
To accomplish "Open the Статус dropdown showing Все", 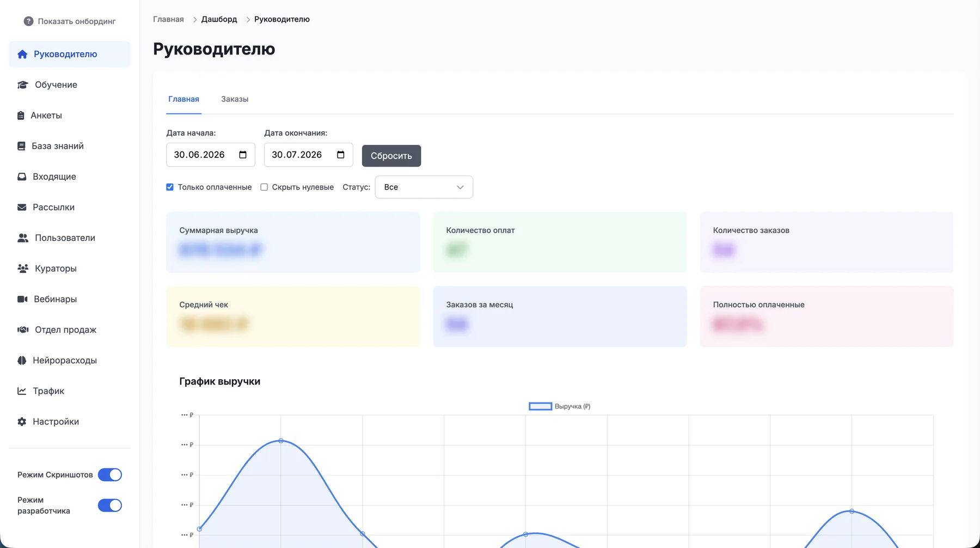I will [424, 187].
